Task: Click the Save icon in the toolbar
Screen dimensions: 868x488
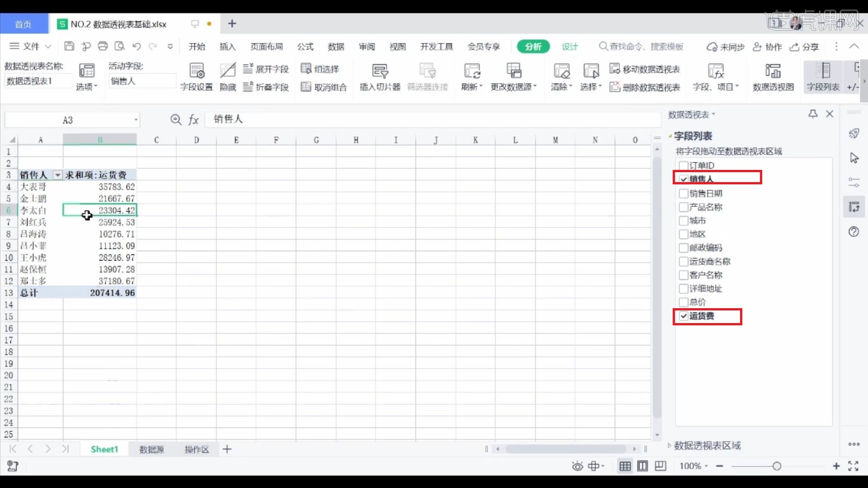Action: click(x=69, y=46)
